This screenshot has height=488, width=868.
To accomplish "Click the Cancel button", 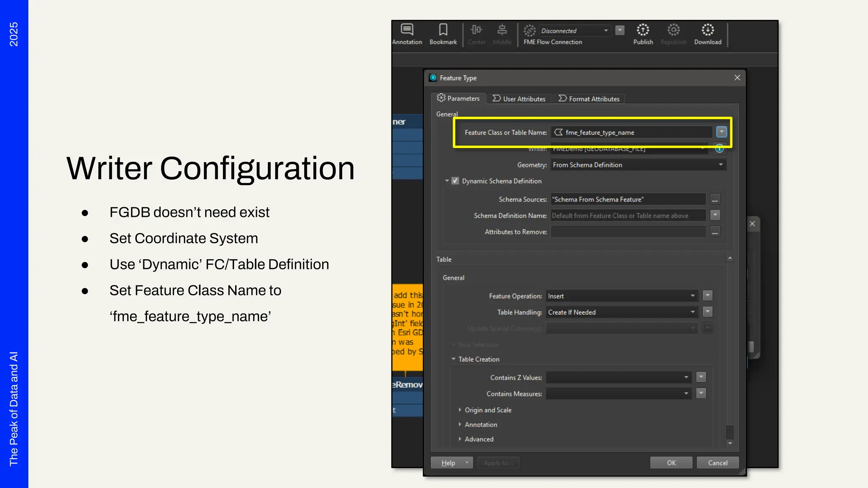I will coord(718,463).
